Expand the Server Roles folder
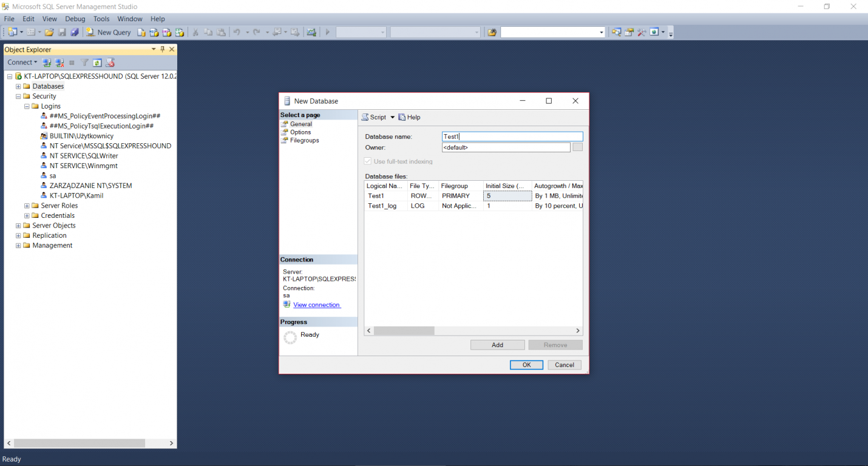 (x=27, y=206)
